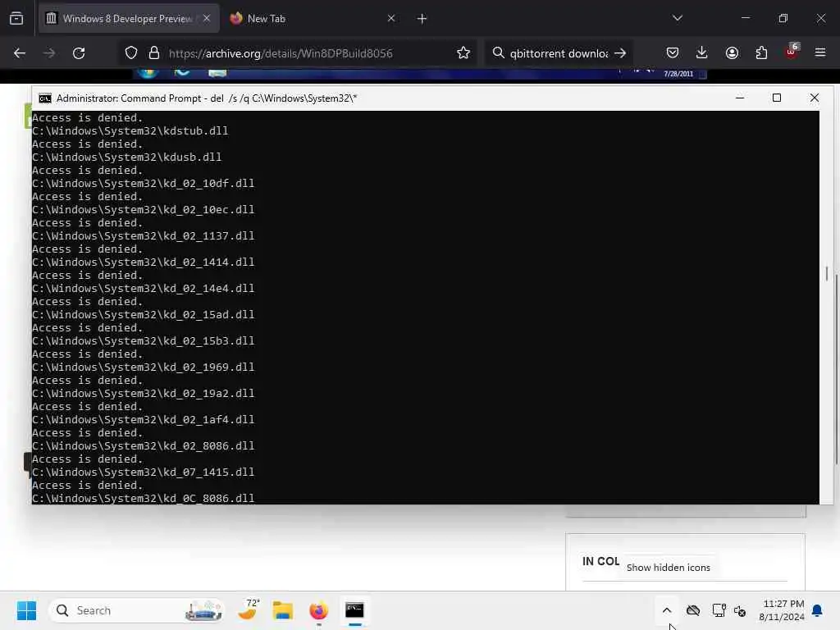Click line kd_02_1137.dll in console
Image resolution: width=840 pixels, height=630 pixels.
point(143,235)
